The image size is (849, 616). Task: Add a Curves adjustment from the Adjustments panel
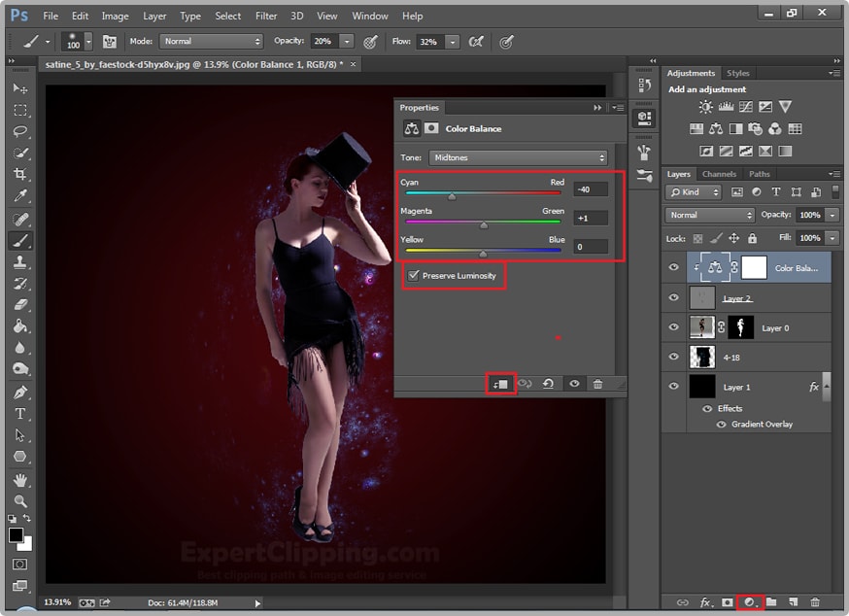point(744,108)
